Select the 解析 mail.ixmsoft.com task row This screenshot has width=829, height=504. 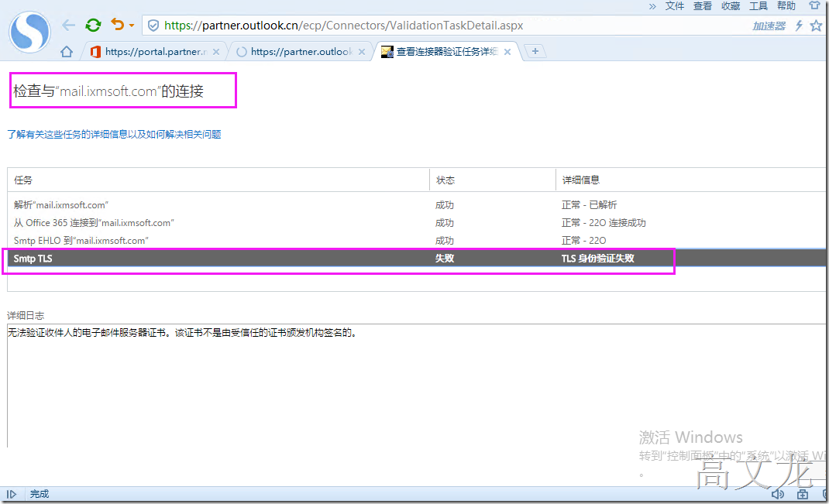tap(417, 205)
